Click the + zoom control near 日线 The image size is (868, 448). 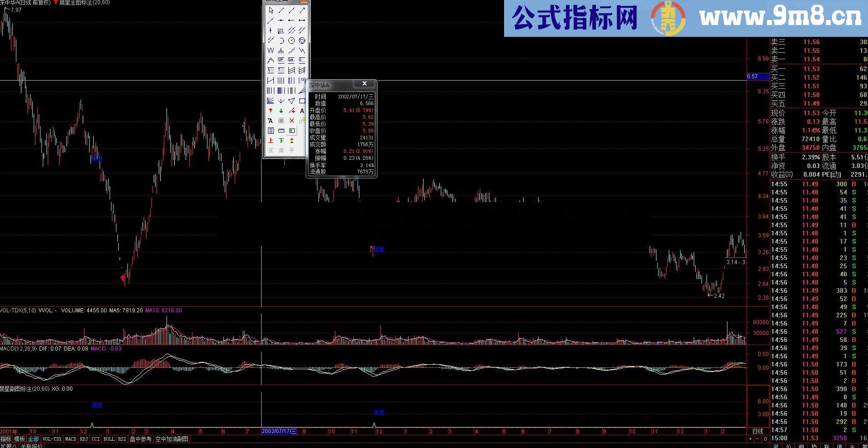click(751, 439)
